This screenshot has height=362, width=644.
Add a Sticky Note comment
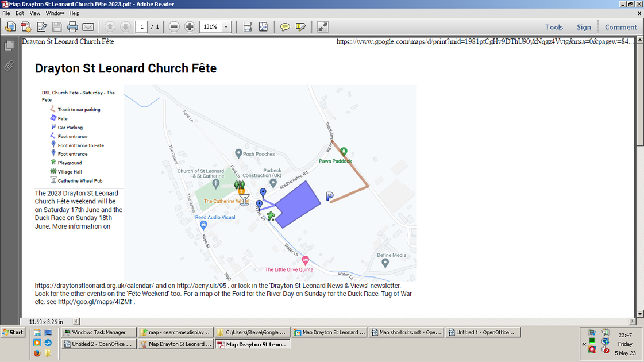click(285, 26)
